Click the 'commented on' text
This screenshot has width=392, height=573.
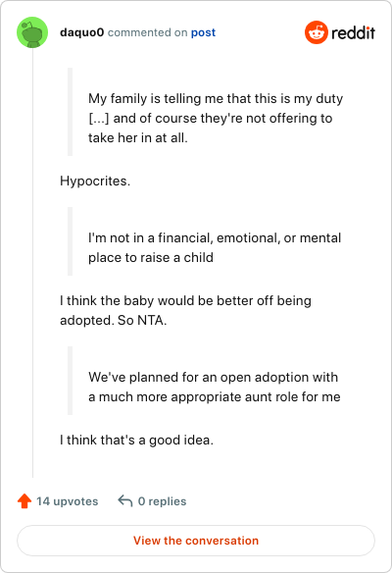[x=147, y=32]
